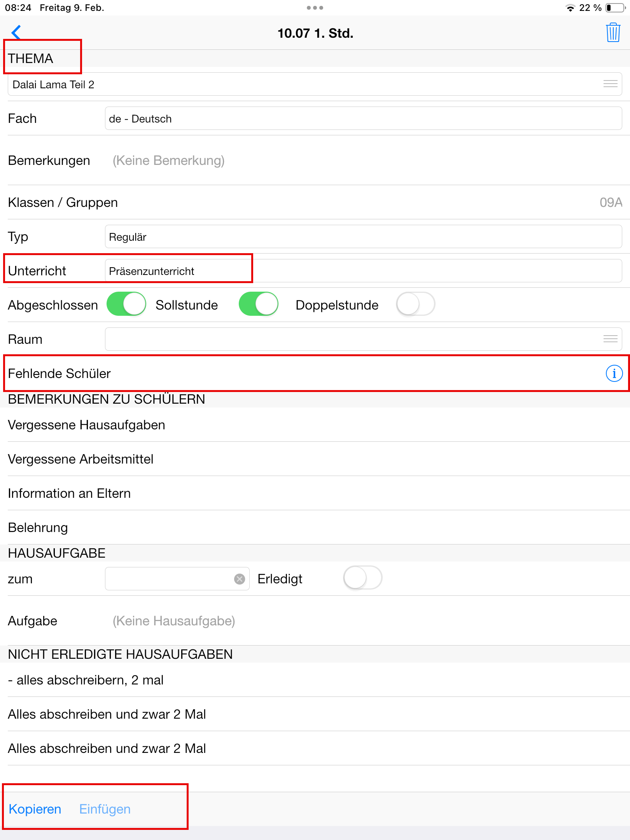This screenshot has width=630, height=840.
Task: Tap the zum date field
Action: 177,579
